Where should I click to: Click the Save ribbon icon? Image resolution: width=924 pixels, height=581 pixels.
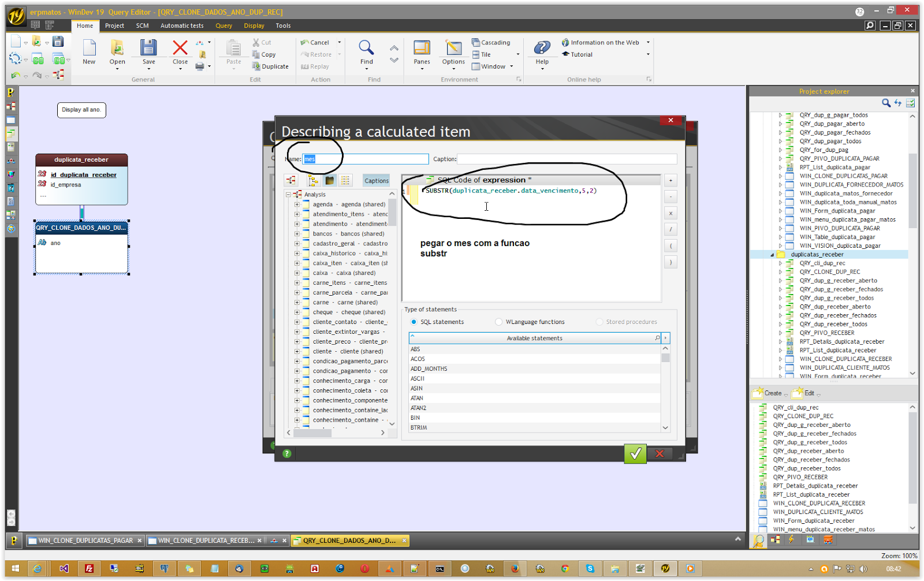[148, 48]
